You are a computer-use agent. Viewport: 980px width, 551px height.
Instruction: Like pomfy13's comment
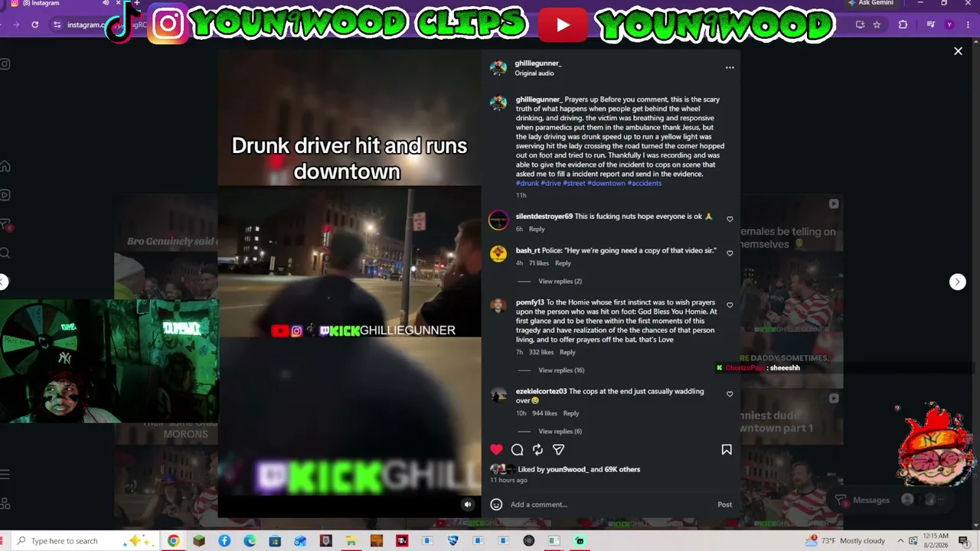730,305
